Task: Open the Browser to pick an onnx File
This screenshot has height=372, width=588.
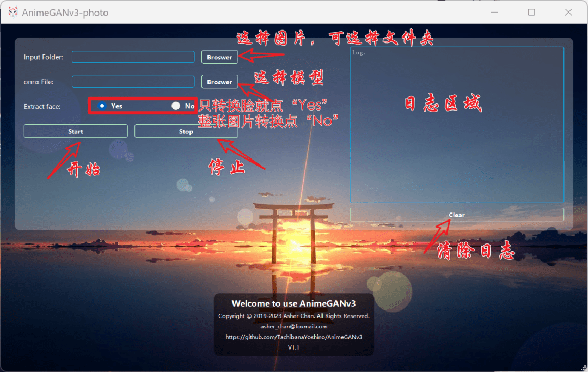Action: coord(219,82)
